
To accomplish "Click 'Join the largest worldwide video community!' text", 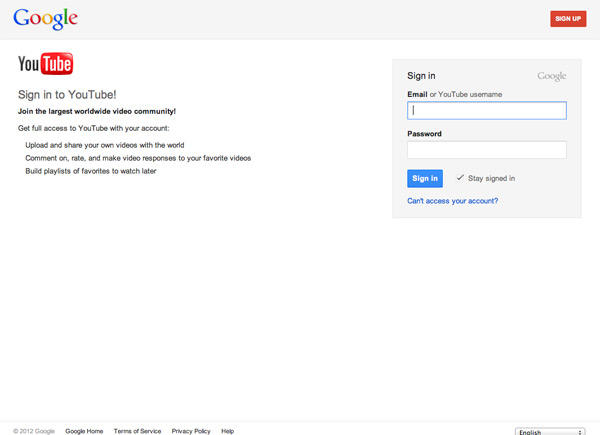I will 97,111.
